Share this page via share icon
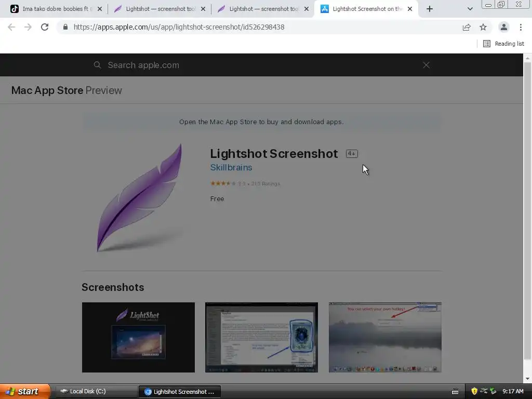The width and height of the screenshot is (532, 399). (x=467, y=27)
